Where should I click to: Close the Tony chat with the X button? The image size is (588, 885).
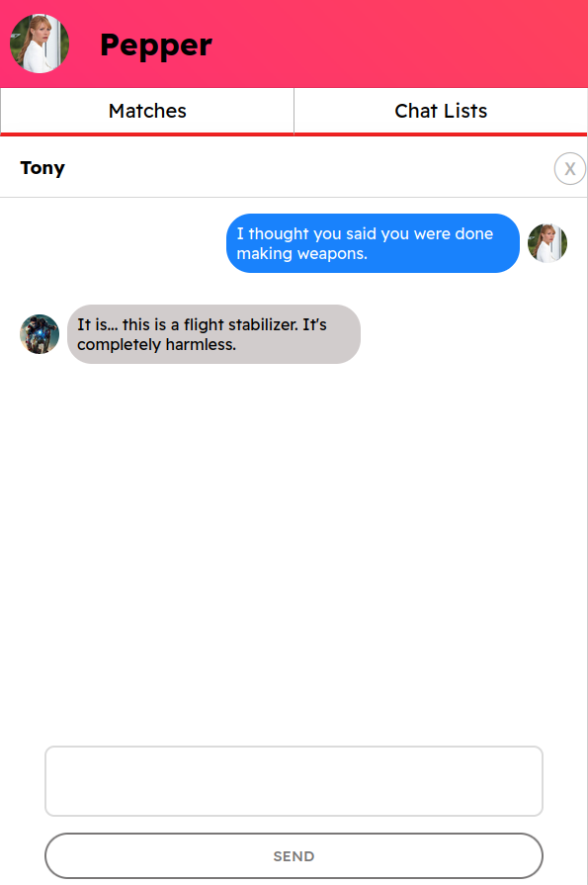(x=570, y=169)
